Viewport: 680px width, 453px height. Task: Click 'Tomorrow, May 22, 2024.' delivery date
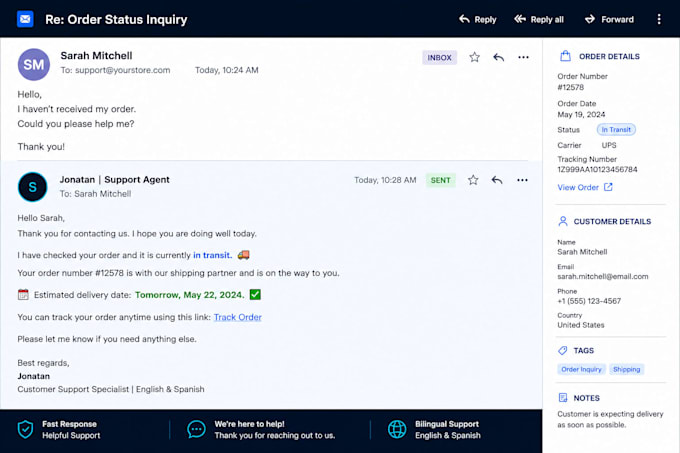point(190,295)
